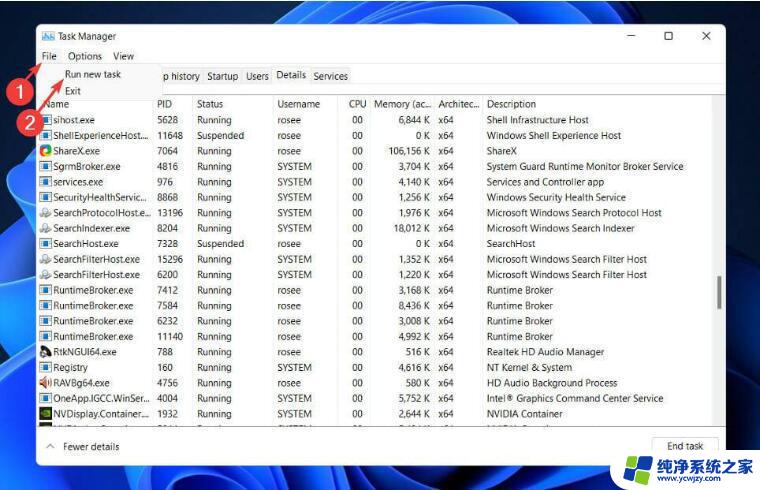This screenshot has height=490, width=760.
Task: Click memory value 106,156 K
Action: coord(409,151)
